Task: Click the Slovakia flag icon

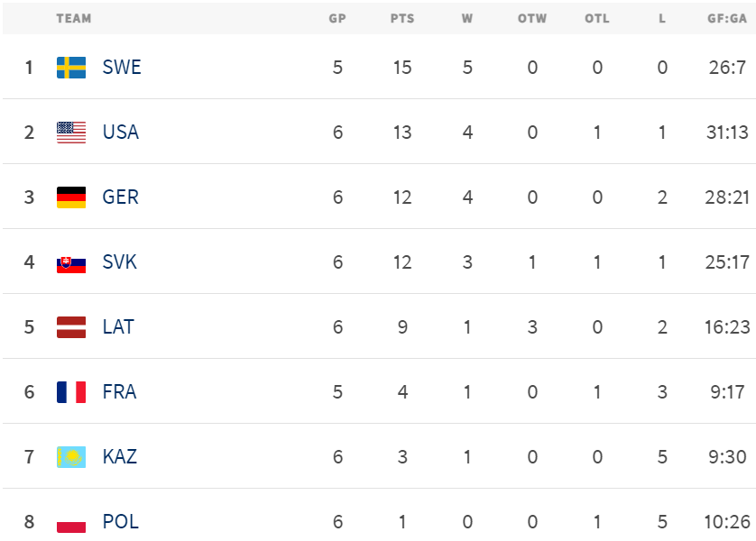Action: (71, 262)
